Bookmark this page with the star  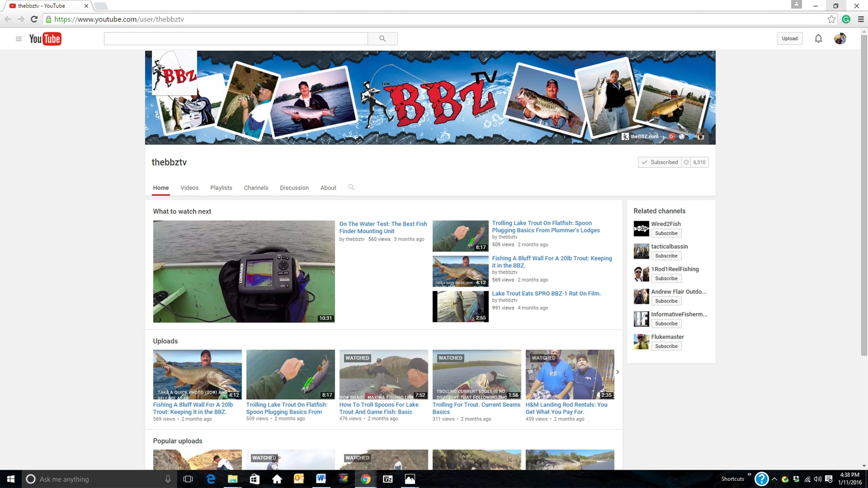[x=831, y=19]
